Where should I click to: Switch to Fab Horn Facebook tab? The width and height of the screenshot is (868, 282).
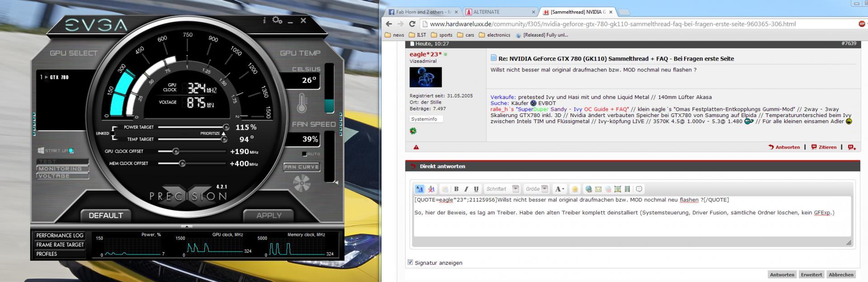point(424,12)
